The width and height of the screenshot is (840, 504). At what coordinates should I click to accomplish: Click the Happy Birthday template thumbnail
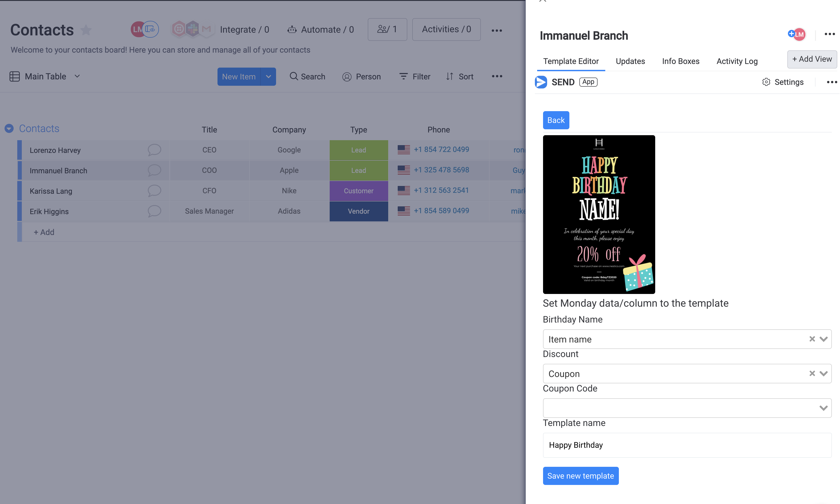tap(599, 215)
